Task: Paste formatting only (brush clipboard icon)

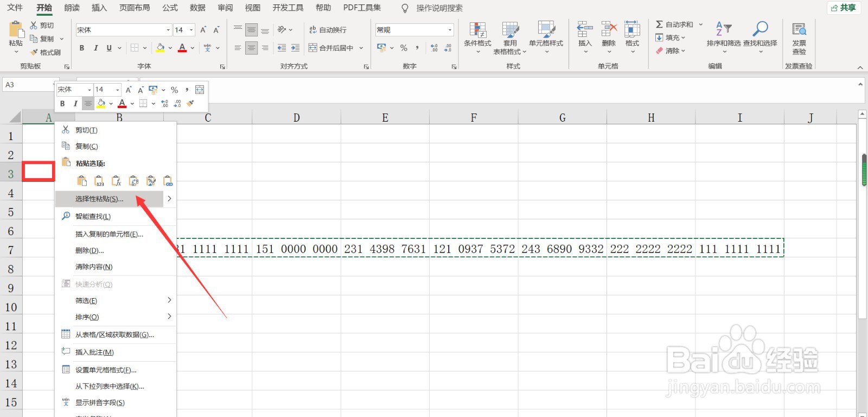Action: click(151, 181)
